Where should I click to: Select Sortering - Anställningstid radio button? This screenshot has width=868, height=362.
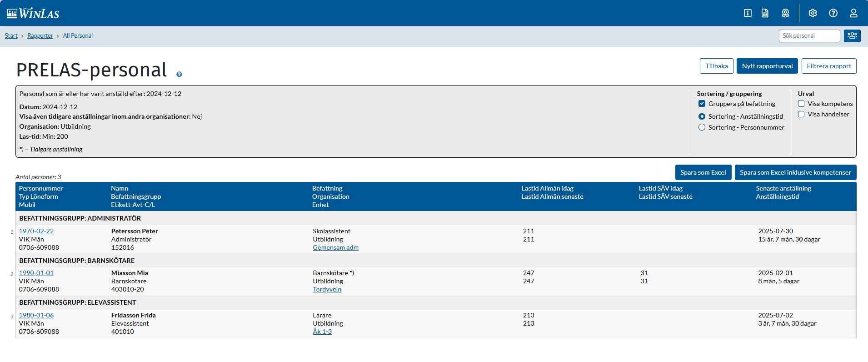[x=702, y=116]
